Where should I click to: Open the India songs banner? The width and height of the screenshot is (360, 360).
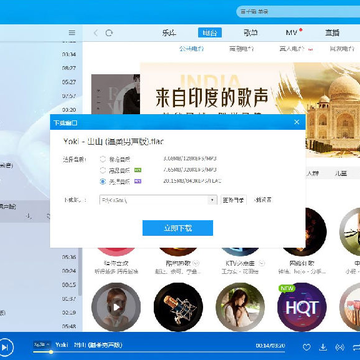coord(250,89)
